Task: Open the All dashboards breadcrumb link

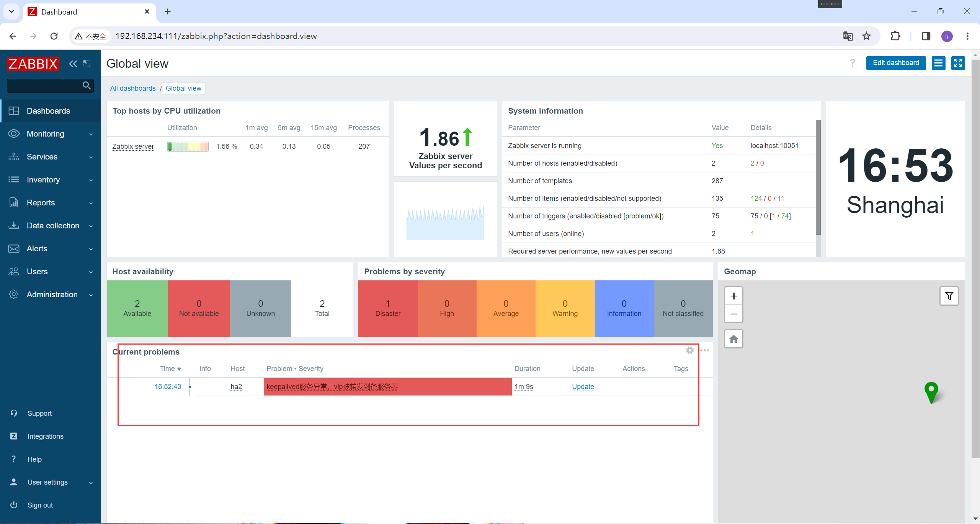Action: click(x=133, y=88)
